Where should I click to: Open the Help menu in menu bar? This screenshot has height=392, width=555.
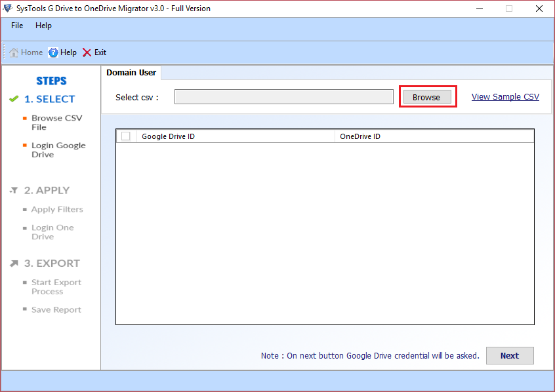point(43,26)
